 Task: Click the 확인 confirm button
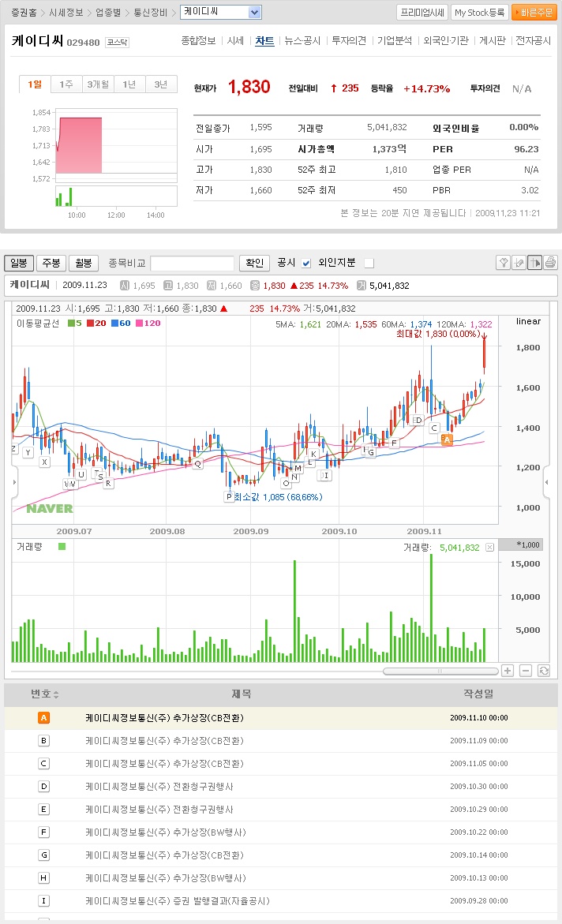click(x=255, y=263)
